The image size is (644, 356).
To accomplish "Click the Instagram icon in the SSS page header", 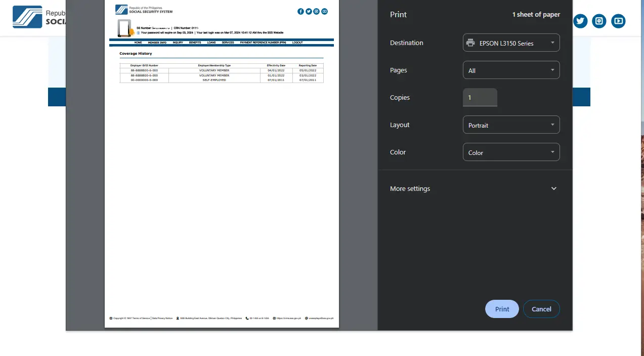I will pyautogui.click(x=316, y=11).
